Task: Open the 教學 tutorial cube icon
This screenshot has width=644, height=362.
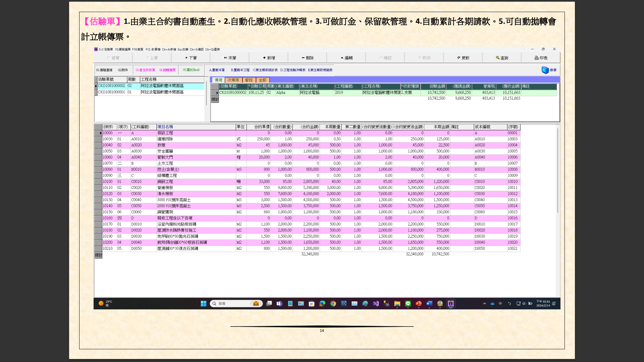Action: (545, 70)
